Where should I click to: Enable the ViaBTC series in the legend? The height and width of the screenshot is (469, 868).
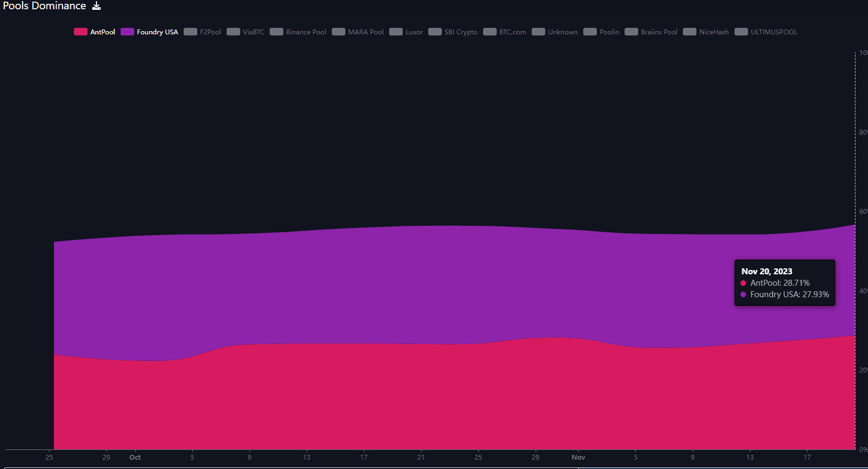pyautogui.click(x=245, y=32)
